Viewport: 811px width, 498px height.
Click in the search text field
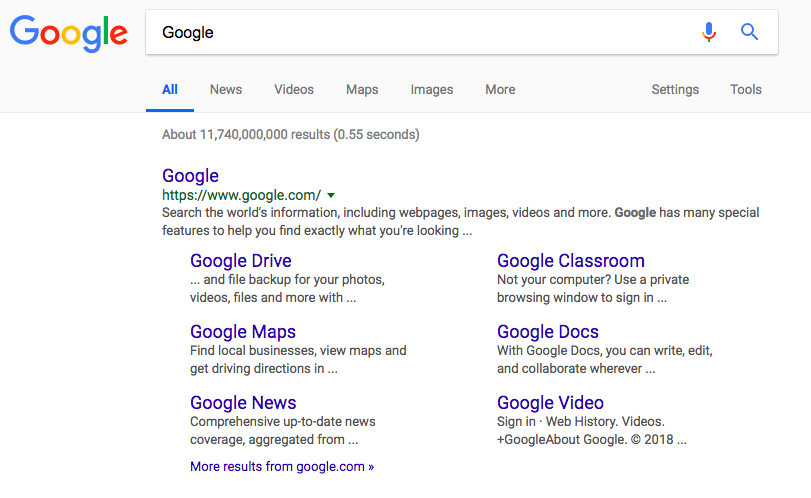click(420, 32)
